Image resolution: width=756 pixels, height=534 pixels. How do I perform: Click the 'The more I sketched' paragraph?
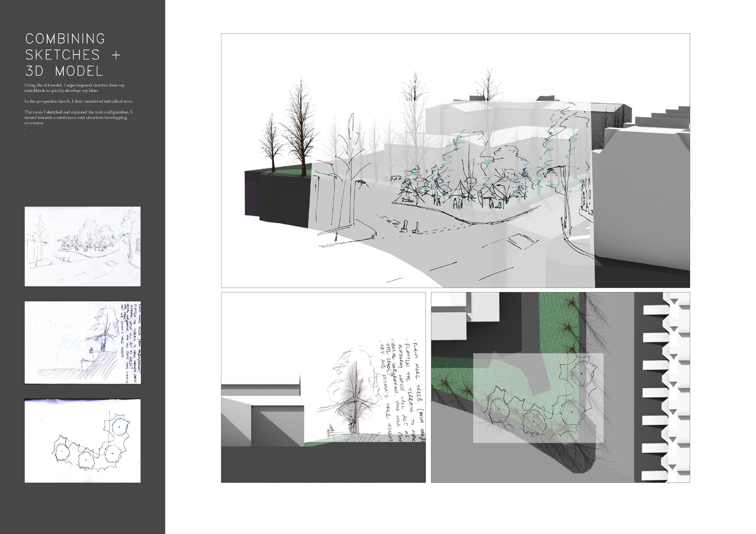coord(78,117)
